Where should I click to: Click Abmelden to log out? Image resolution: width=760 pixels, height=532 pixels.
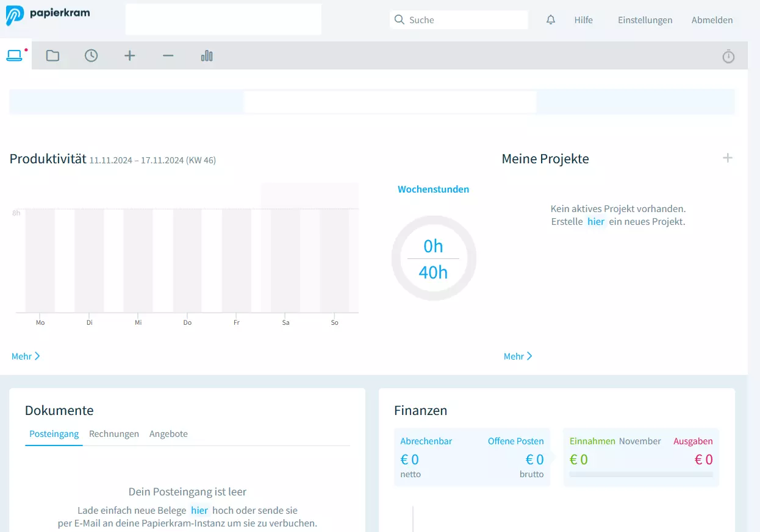click(x=712, y=20)
